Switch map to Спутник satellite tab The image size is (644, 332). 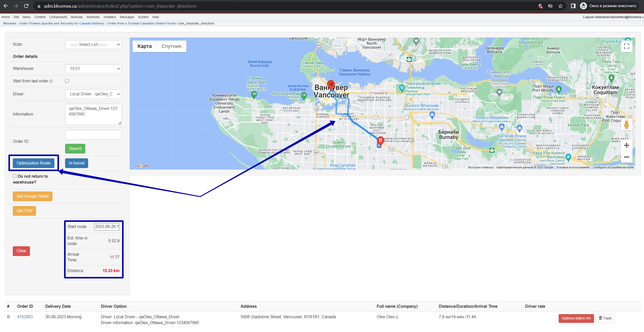tap(171, 46)
